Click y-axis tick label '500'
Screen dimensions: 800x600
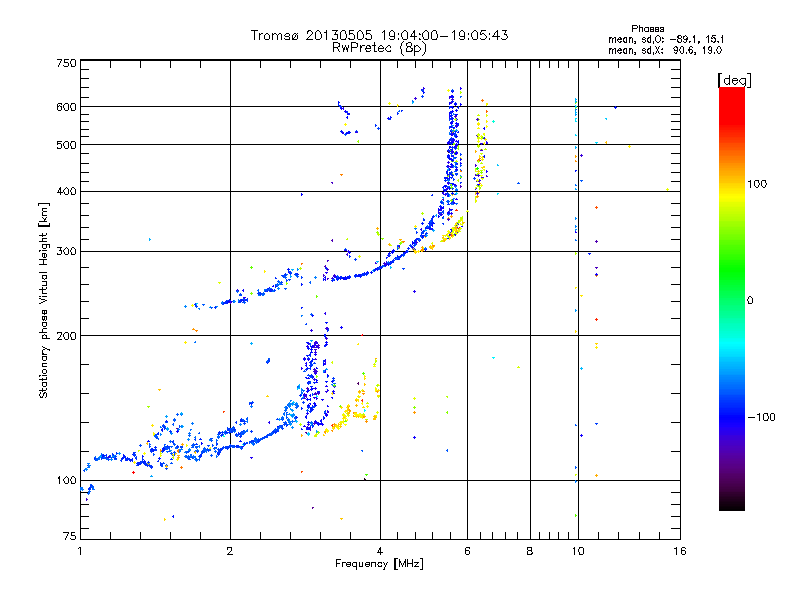coord(66,145)
